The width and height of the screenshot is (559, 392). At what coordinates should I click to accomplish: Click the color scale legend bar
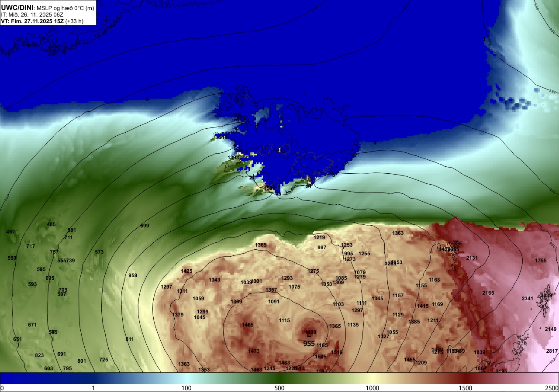[x=279, y=378]
